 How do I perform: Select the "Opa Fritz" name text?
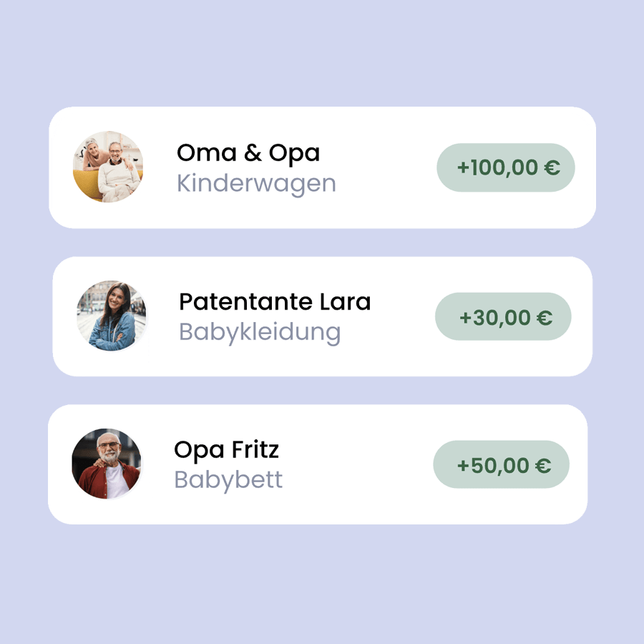[226, 449]
